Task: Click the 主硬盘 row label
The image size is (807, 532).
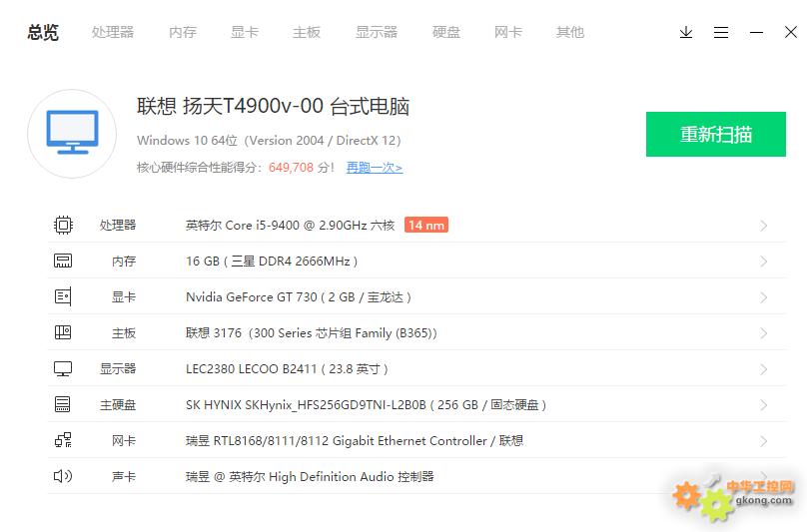Action: click(118, 405)
